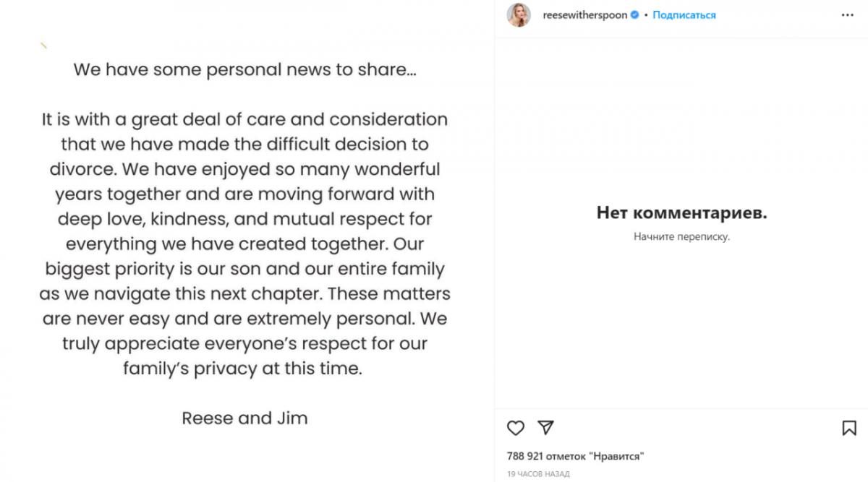Click the small yellow mark on post image
This screenshot has height=482, width=868.
coord(44,46)
